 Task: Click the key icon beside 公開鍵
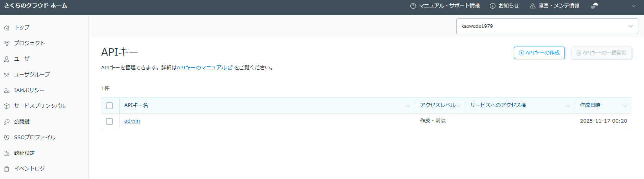pos(7,122)
